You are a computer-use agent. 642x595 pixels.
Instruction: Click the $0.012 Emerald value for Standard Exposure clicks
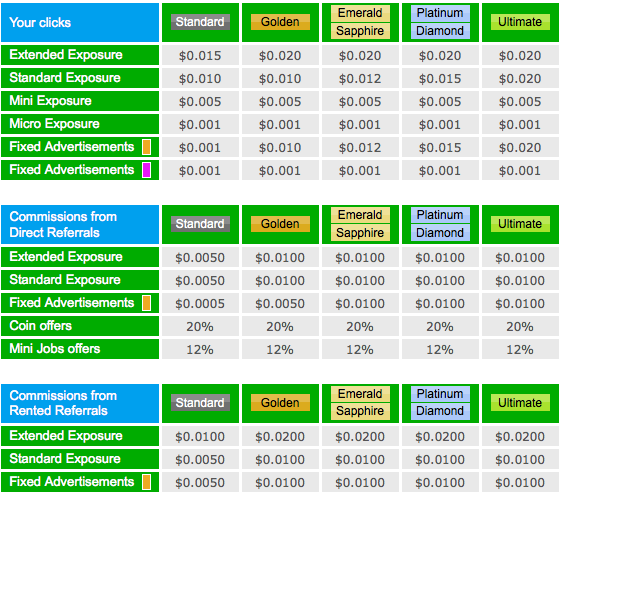tap(360, 79)
